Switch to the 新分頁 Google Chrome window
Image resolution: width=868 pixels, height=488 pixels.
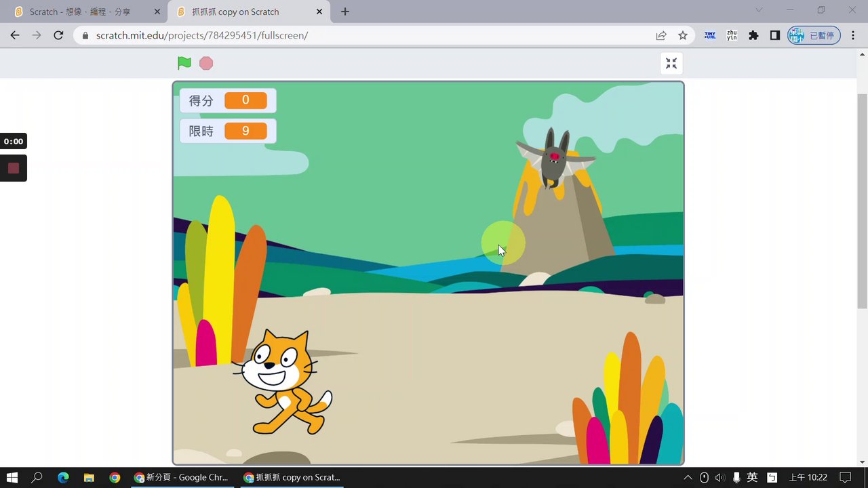click(182, 477)
